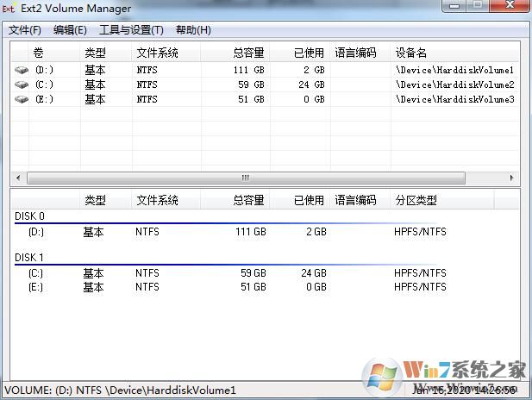Image resolution: width=532 pixels, height=400 pixels.
Task: Select the drive icon for volume (C:)
Action: tap(22, 84)
